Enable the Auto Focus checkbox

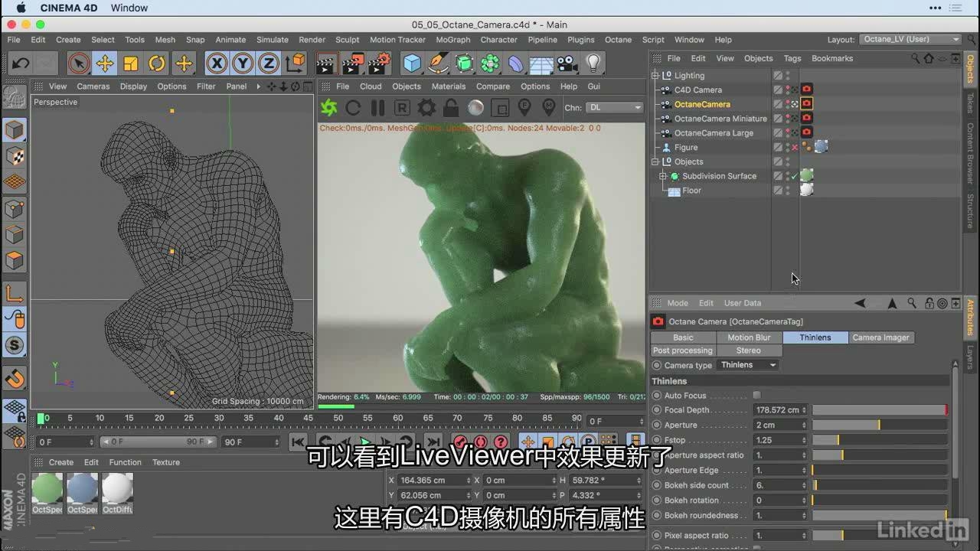pyautogui.click(x=756, y=396)
